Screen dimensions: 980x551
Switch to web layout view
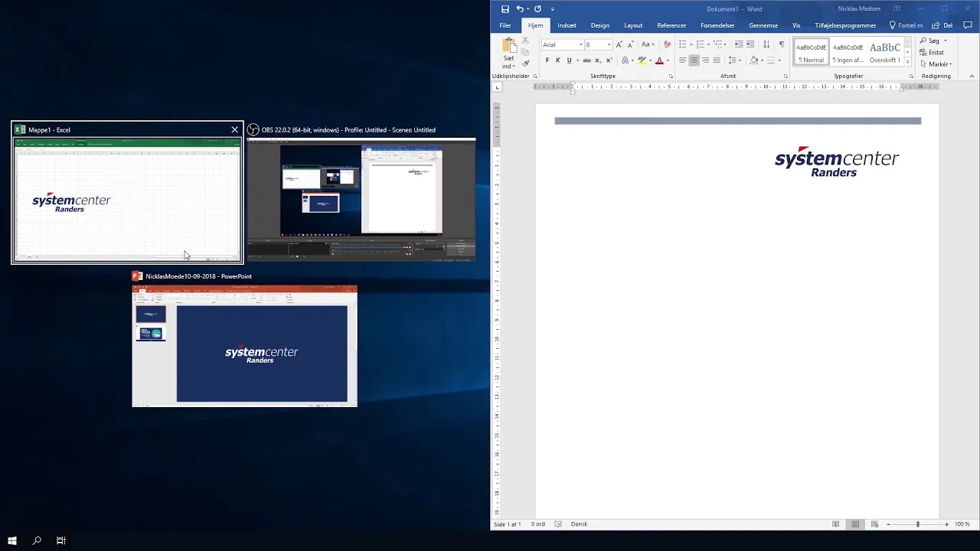pyautogui.click(x=874, y=524)
